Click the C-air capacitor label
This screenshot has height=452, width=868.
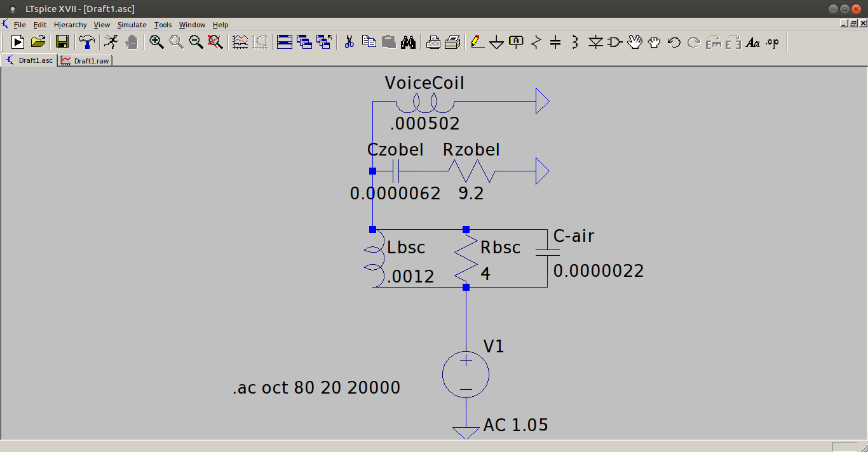(574, 236)
